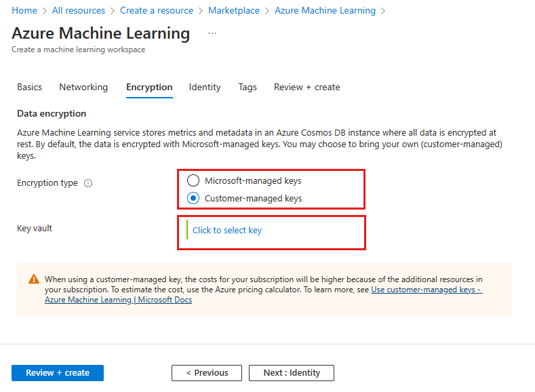This screenshot has width=535, height=392.
Task: Click the 'Click to select key' link
Action: pyautogui.click(x=227, y=231)
